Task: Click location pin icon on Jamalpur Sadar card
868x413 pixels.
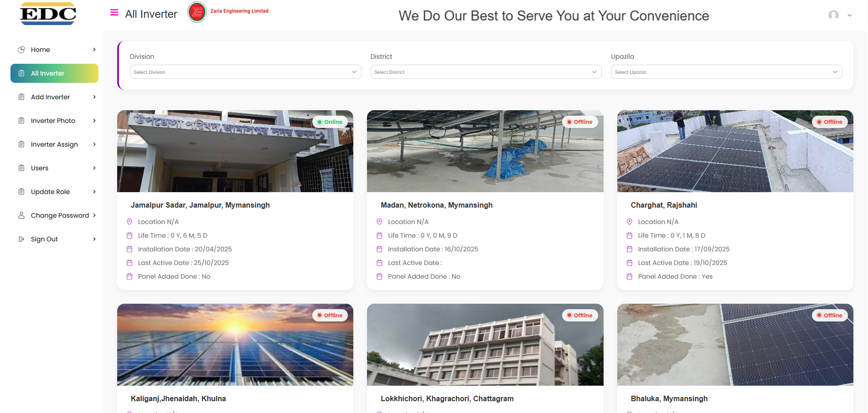Action: [x=129, y=222]
